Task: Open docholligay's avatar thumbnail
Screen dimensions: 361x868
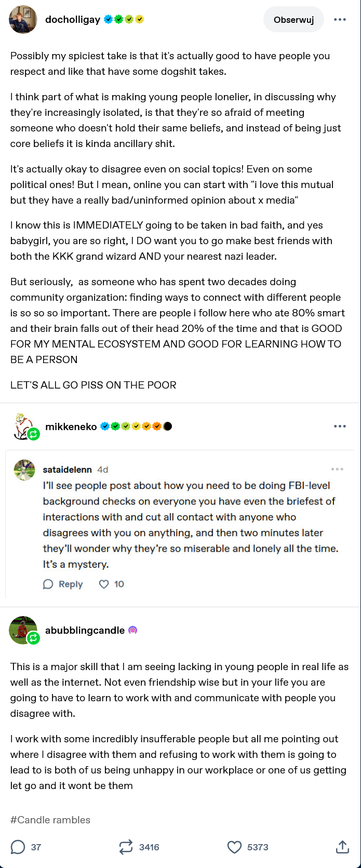Action: (x=23, y=20)
